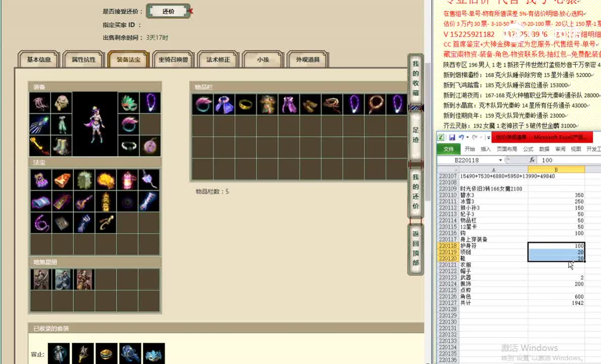Select the gold ring in the inventory

click(x=246, y=104)
